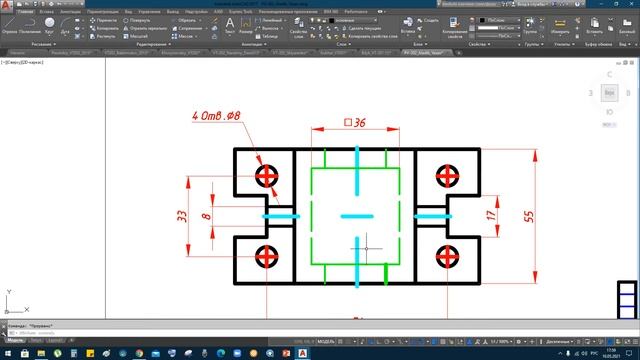Toggle polar tracking in status bar
This screenshot has width=640, height=360.
pos(386,342)
